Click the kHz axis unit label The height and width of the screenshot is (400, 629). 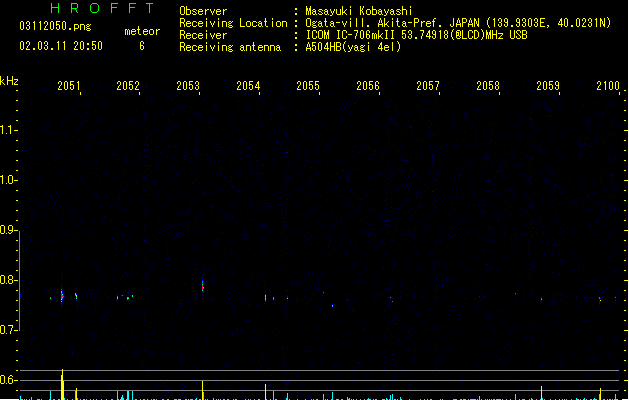[9, 81]
